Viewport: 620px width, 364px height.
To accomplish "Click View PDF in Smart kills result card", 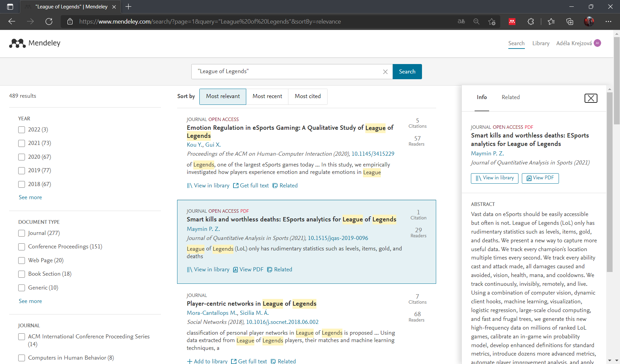I will pos(248,269).
